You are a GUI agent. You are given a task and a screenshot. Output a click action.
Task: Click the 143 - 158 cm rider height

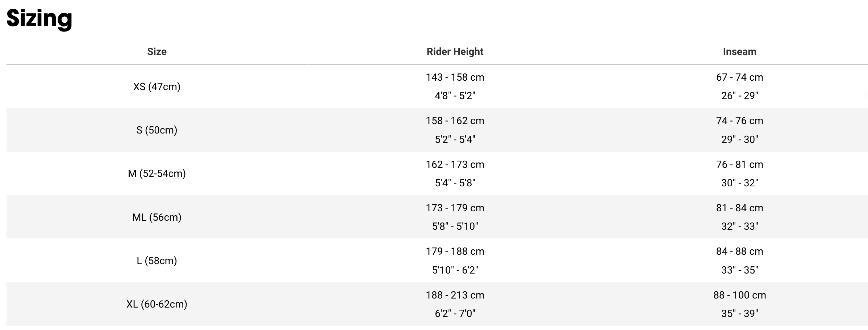pos(455,77)
